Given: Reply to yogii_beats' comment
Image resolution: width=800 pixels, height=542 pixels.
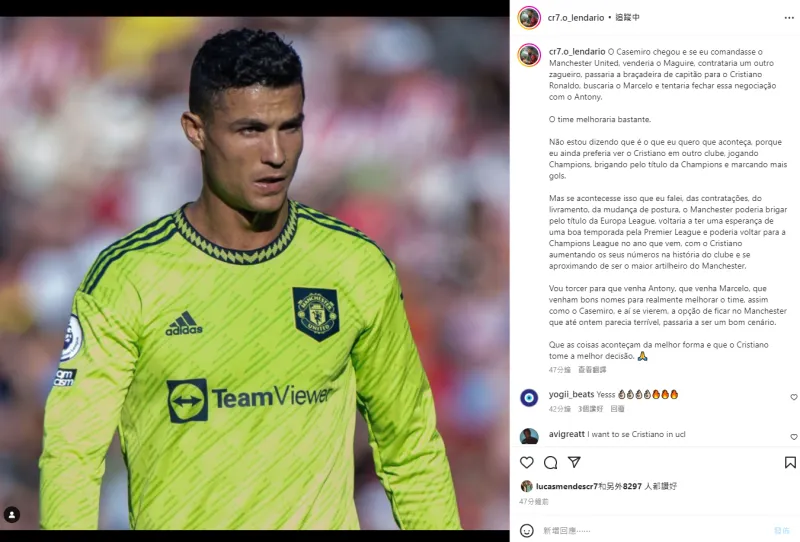Looking at the screenshot, I should point(617,409).
